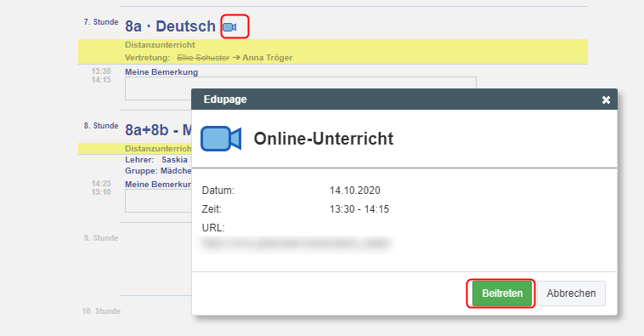
Task: Click the Abbrechen button
Action: coord(571,293)
